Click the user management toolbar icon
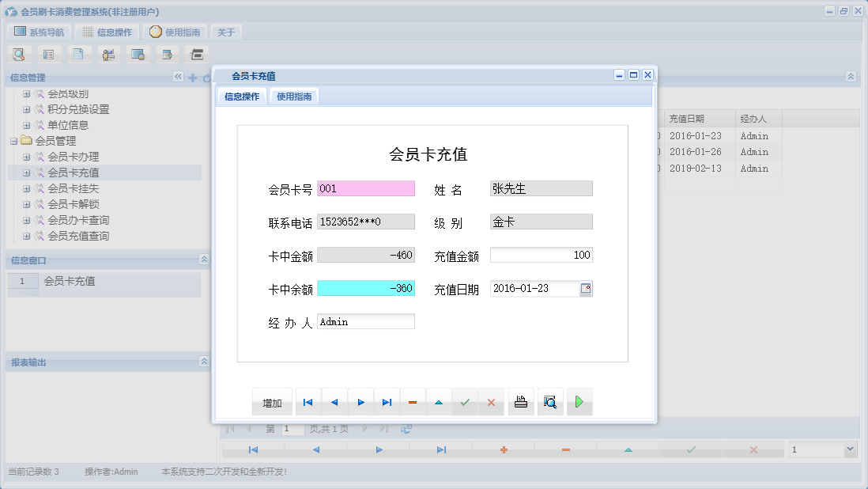868x489 pixels. click(108, 54)
